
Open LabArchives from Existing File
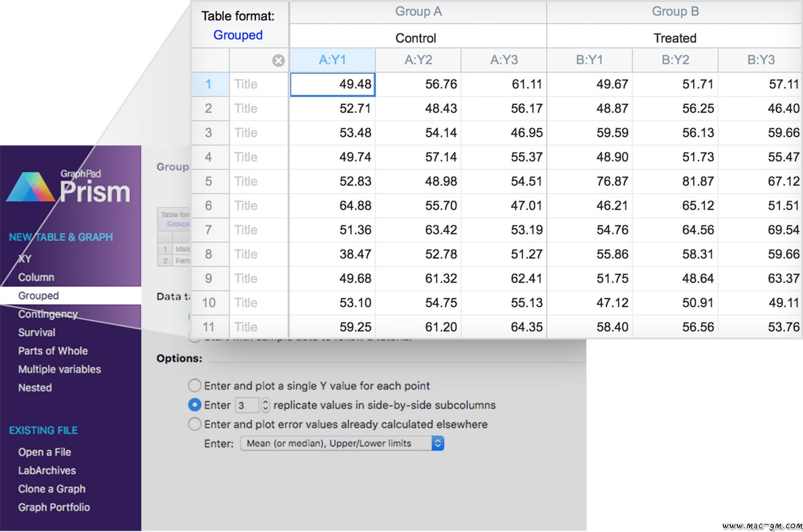coord(47,471)
